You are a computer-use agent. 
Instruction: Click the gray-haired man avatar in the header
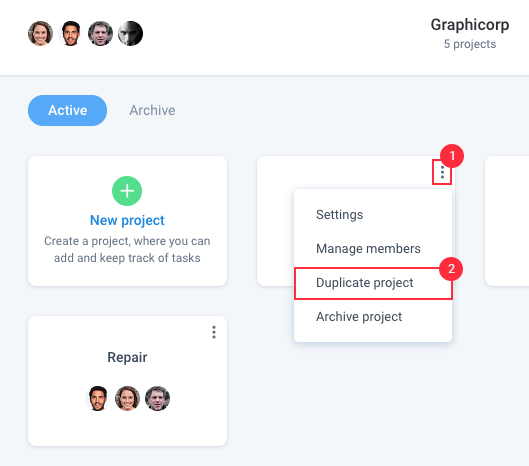point(101,33)
